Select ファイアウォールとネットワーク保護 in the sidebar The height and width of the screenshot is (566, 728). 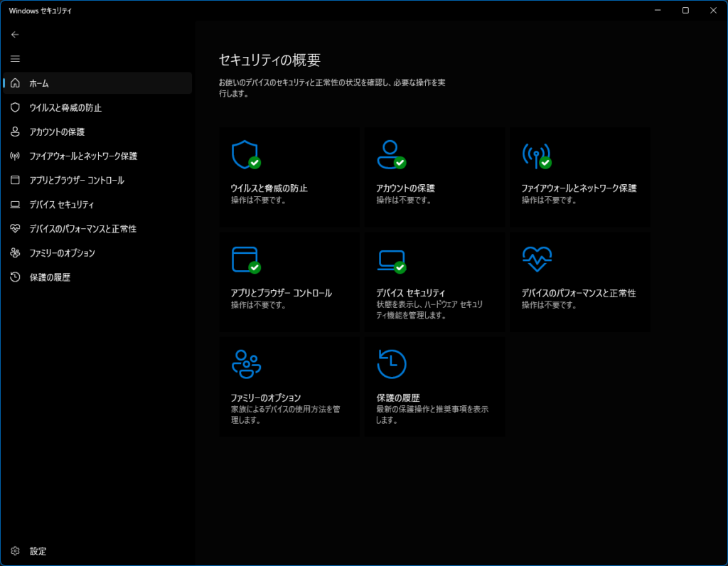coord(83,156)
